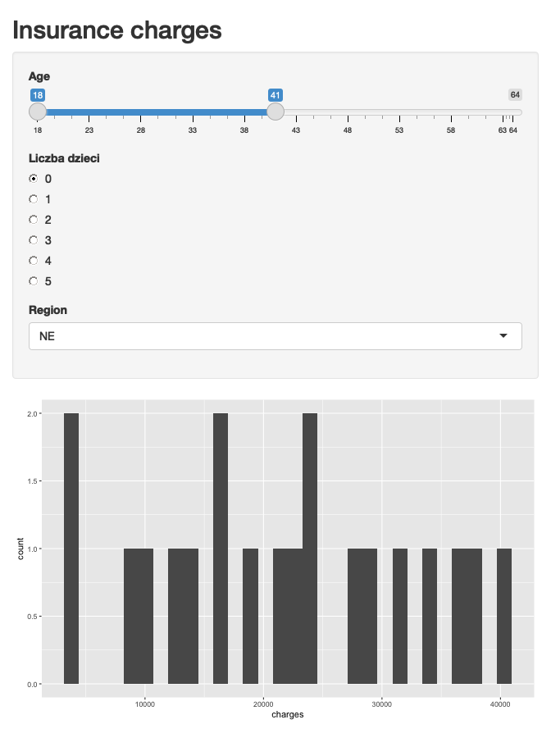Open the Region dropdown showing NE

point(275,336)
